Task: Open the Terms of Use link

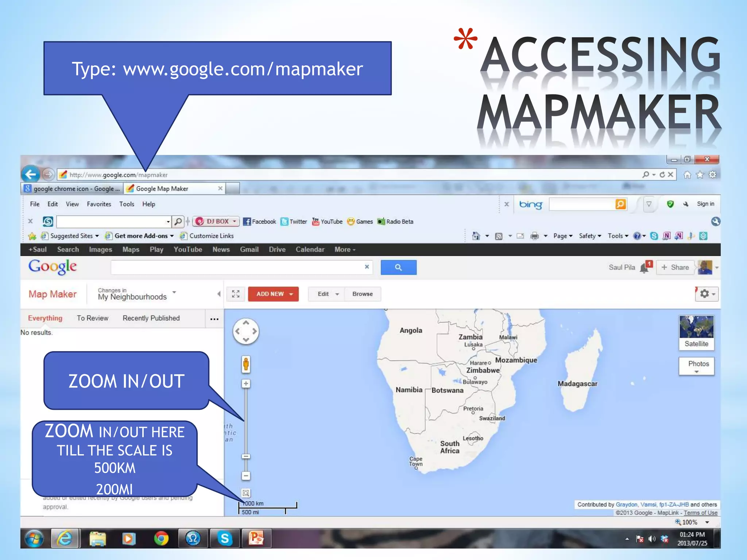Action: tap(700, 513)
